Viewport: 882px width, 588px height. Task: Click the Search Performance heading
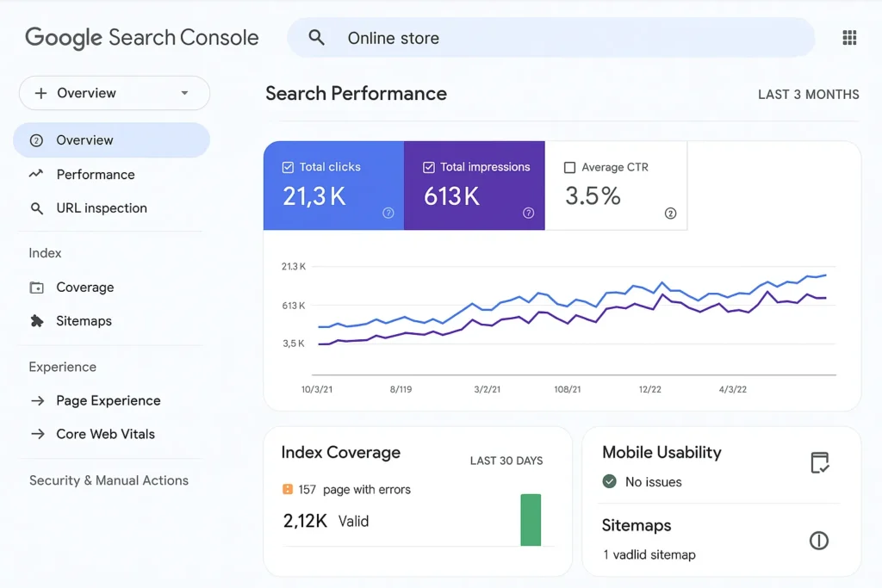(356, 93)
